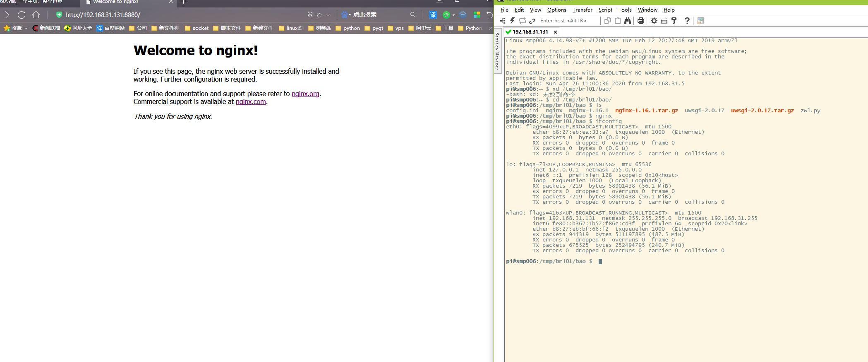868x362 pixels.
Task: Open SecureCRT Session Manager toolbar icon
Action: click(x=503, y=21)
